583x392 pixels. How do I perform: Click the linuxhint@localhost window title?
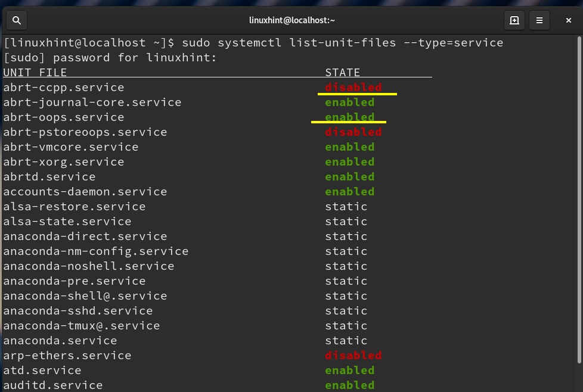point(291,20)
